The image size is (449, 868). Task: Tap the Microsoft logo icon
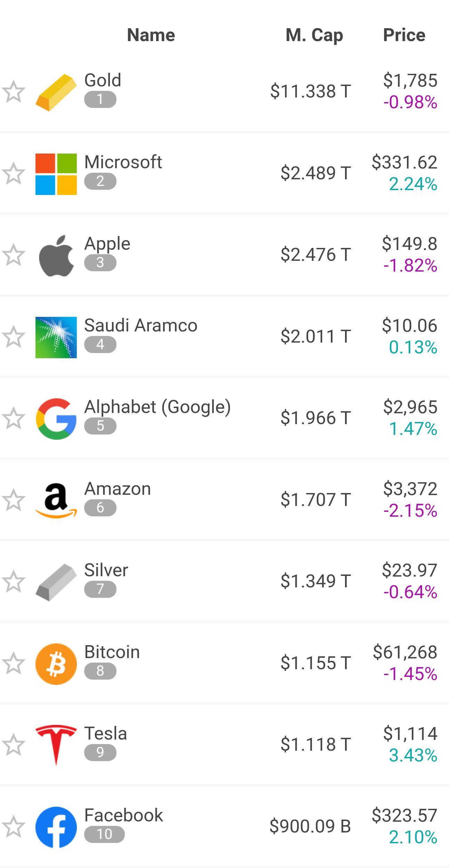tap(56, 174)
